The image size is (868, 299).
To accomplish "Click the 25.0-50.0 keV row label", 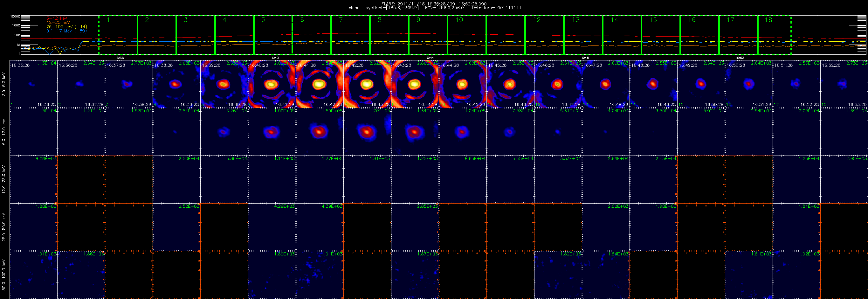I will pos(4,227).
